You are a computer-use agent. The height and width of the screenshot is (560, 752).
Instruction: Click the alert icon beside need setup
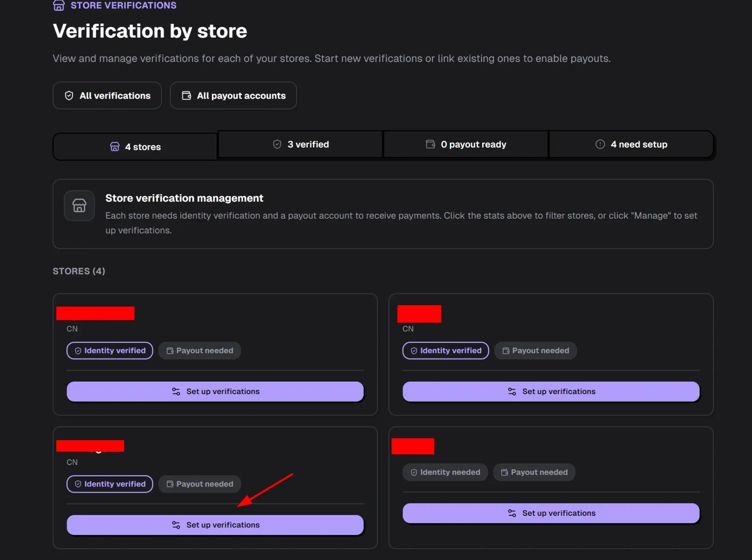pyautogui.click(x=600, y=144)
